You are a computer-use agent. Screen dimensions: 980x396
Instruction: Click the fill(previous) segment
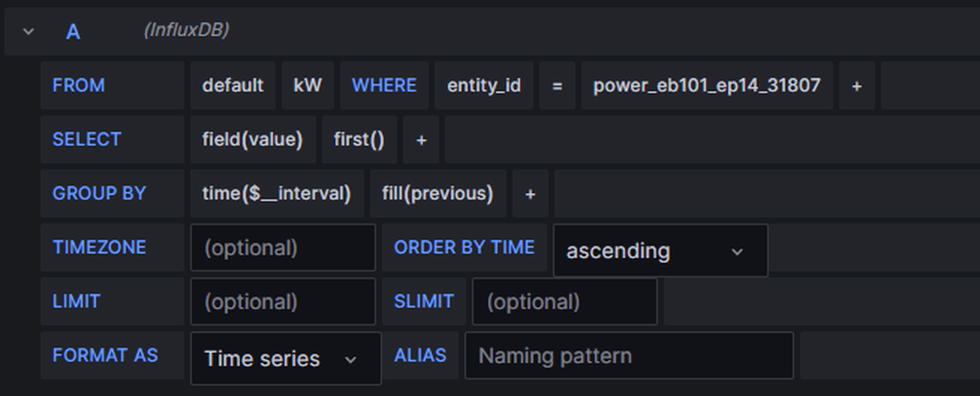(x=437, y=193)
